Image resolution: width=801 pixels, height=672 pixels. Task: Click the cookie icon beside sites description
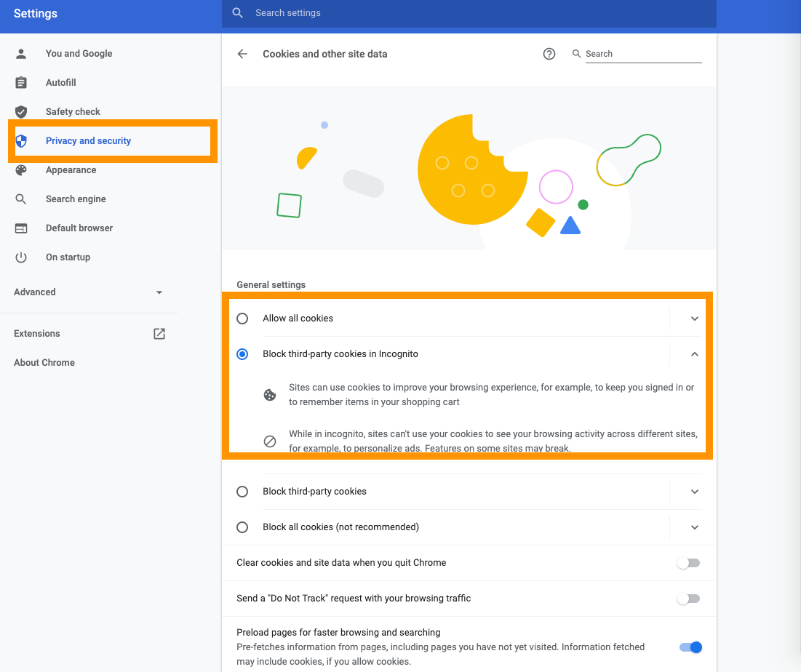click(x=270, y=395)
